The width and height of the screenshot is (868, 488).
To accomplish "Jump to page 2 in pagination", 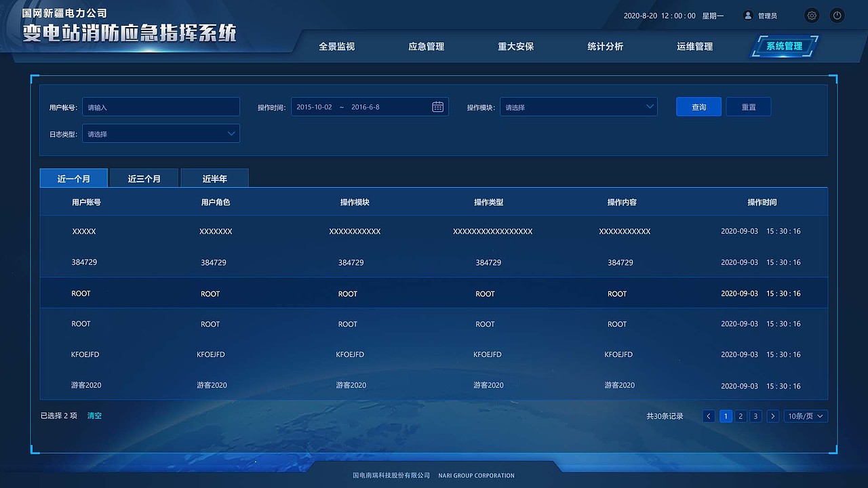I will tap(741, 415).
